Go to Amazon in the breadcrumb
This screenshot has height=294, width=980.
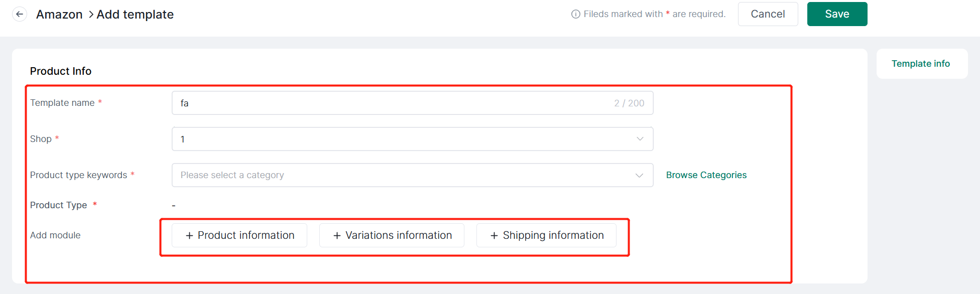[59, 15]
